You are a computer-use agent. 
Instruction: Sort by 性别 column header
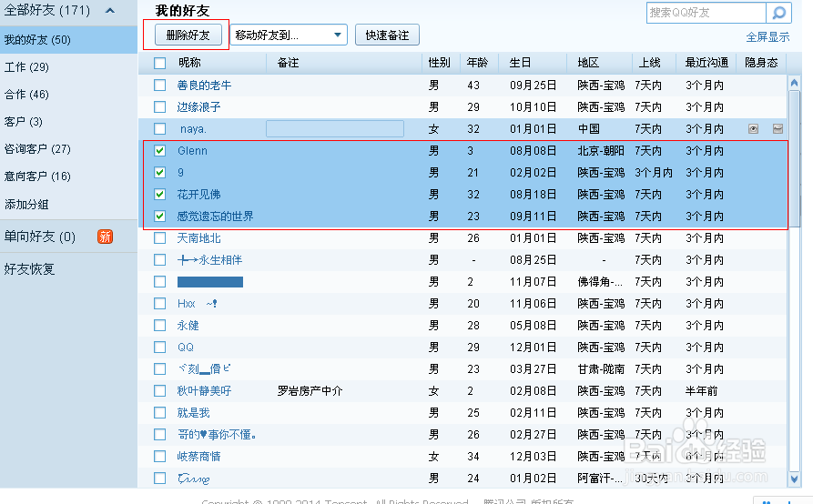pos(439,63)
